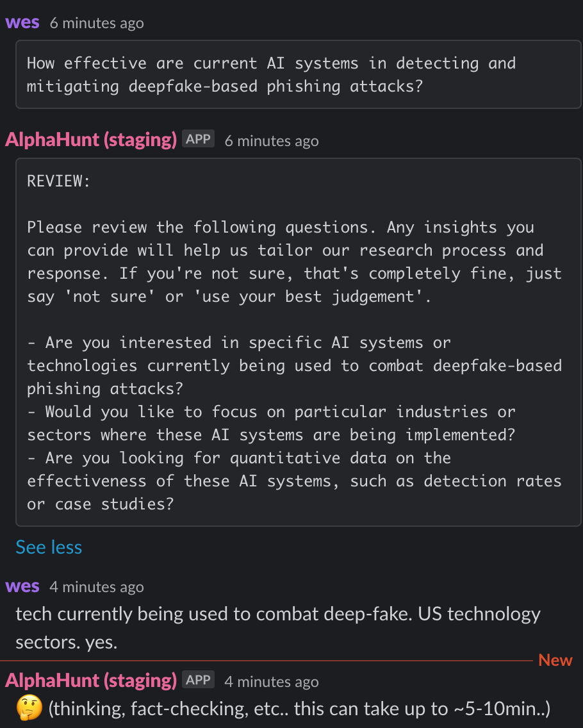Open wes profile from first message
Viewport: 583px width, 728px height.
click(x=22, y=22)
